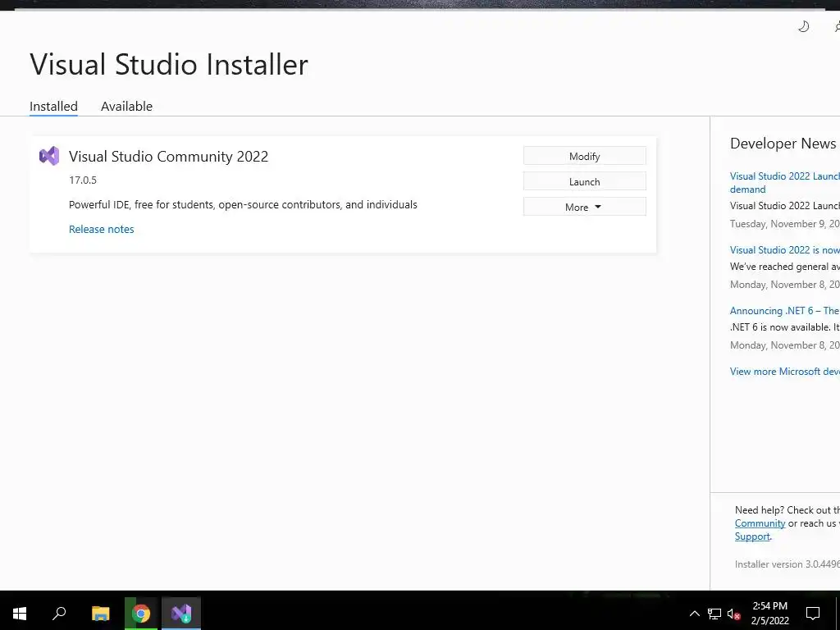Click the Developer News heading

(x=783, y=143)
